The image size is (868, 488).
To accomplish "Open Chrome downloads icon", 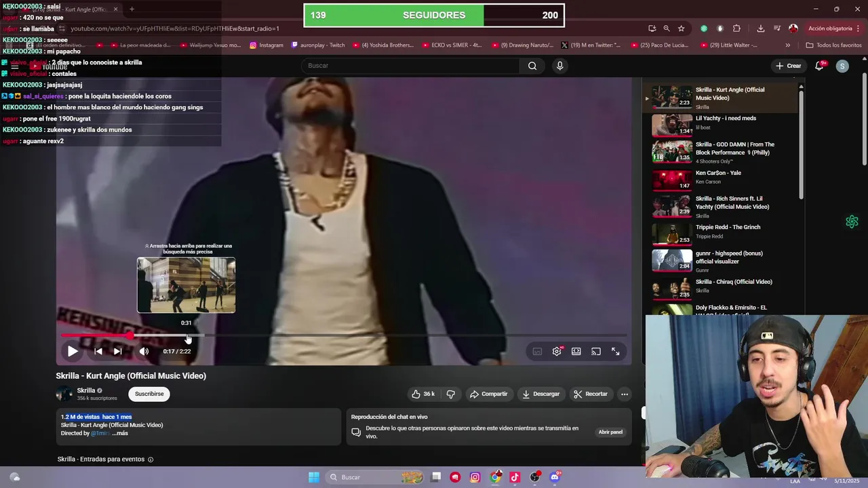I will [x=760, y=28].
